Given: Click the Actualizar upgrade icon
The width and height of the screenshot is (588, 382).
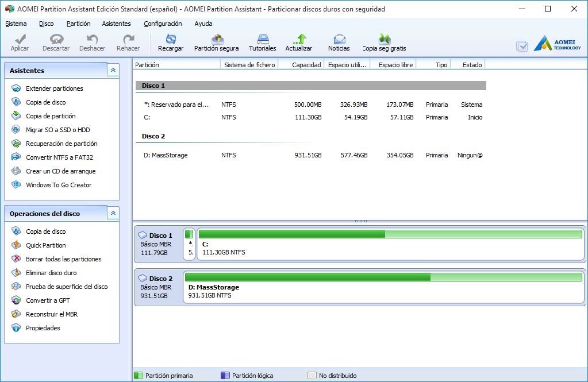Looking at the screenshot, I should point(299,39).
